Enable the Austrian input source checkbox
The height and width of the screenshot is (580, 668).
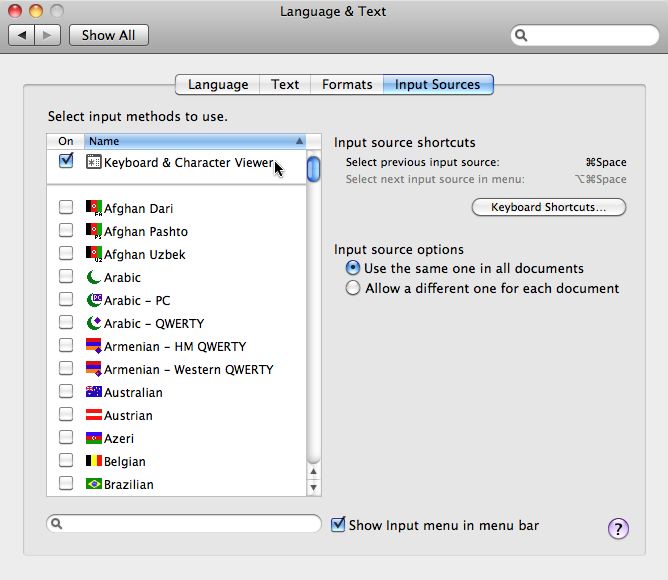[x=66, y=415]
